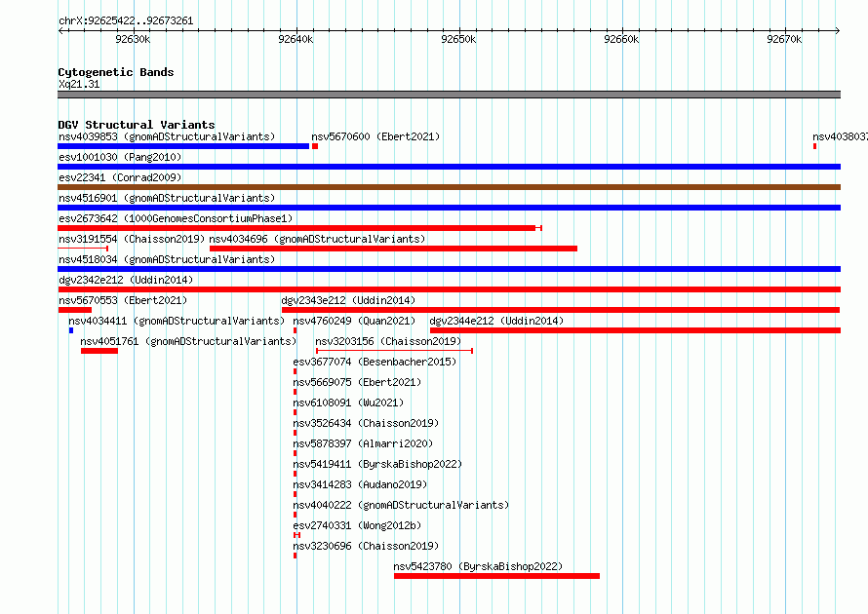Click the 92630k ruler position label
Image resolution: width=868 pixels, height=614 pixels.
point(133,39)
